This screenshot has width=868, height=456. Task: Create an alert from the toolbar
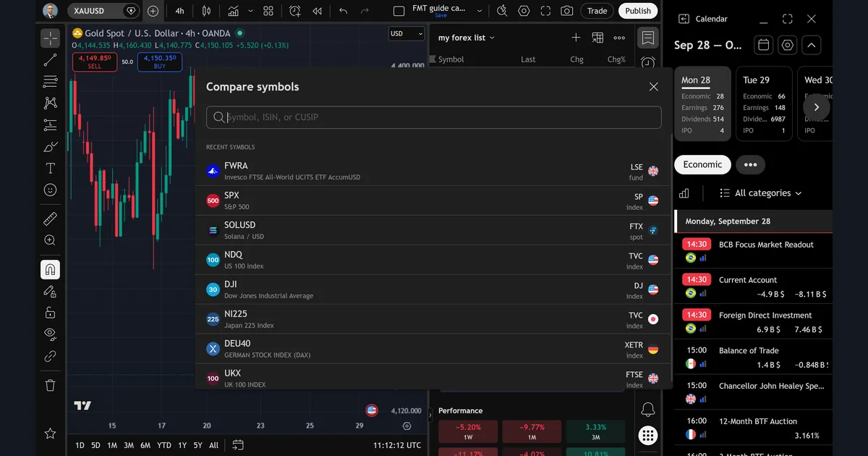pyautogui.click(x=294, y=11)
